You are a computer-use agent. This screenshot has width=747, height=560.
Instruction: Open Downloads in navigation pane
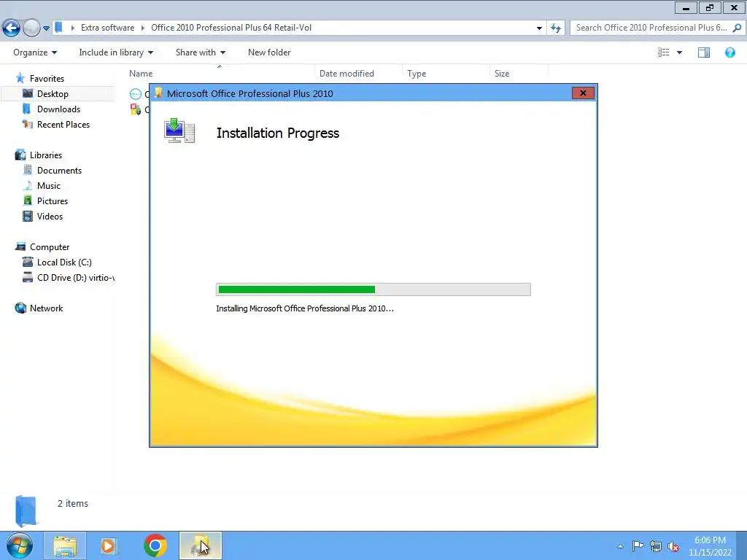pos(58,109)
